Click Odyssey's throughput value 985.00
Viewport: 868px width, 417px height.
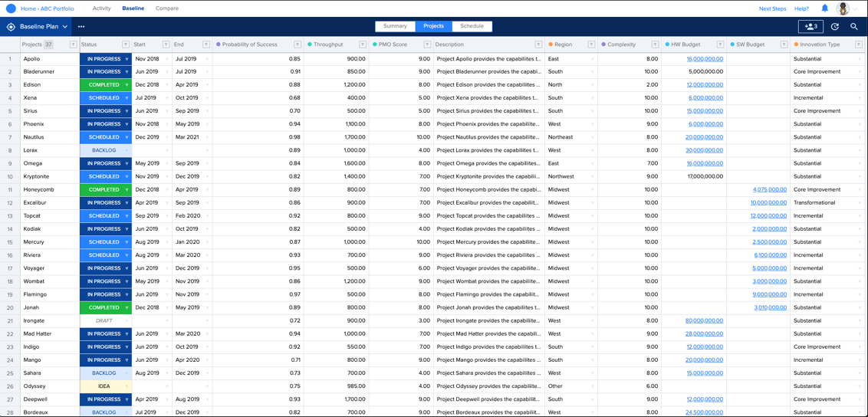click(357, 386)
